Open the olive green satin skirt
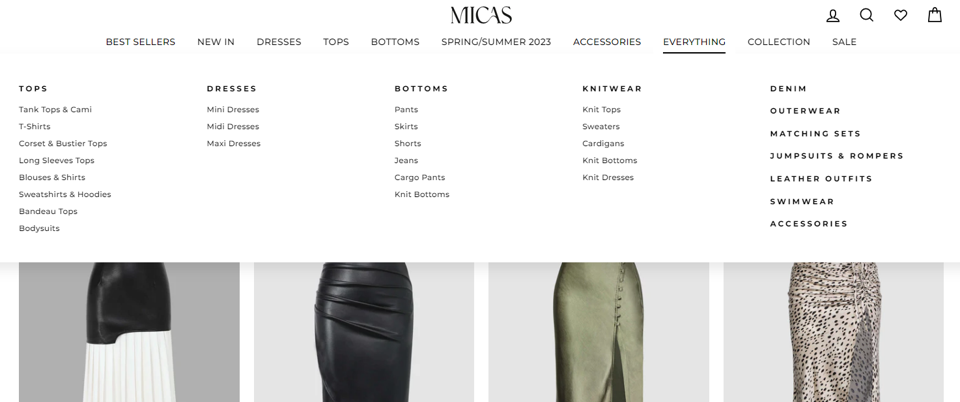The image size is (960, 402). (598, 332)
